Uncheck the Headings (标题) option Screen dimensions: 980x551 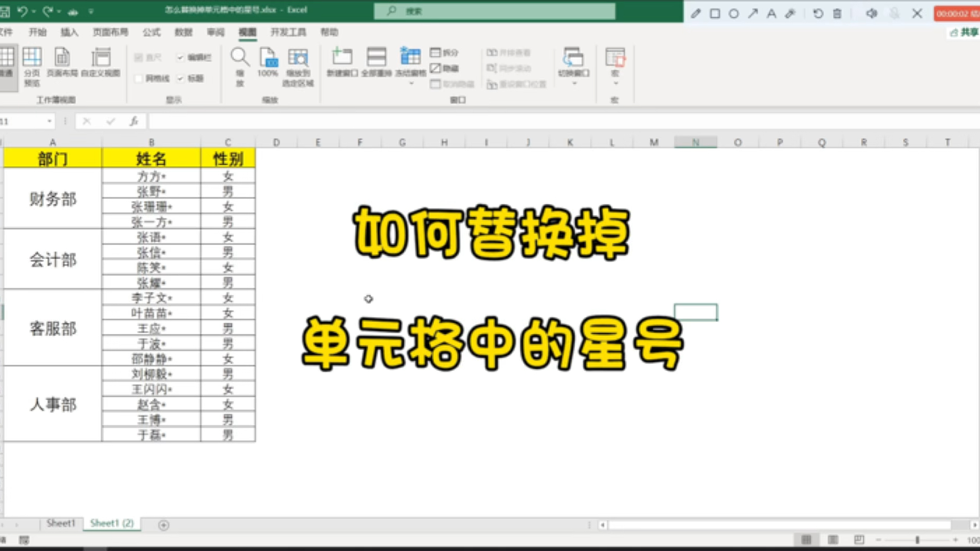[181, 78]
